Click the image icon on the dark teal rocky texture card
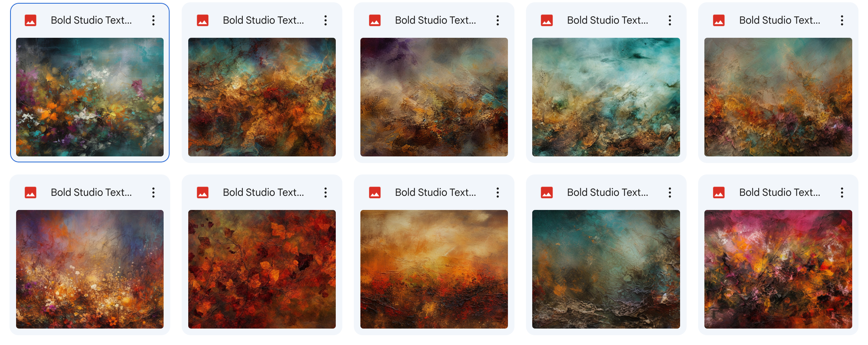This screenshot has height=345, width=868. click(547, 192)
